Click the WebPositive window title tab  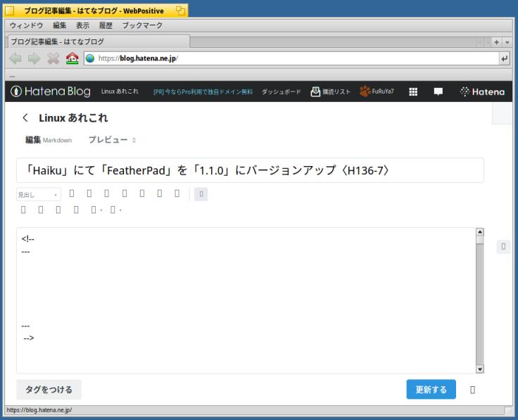pos(95,11)
